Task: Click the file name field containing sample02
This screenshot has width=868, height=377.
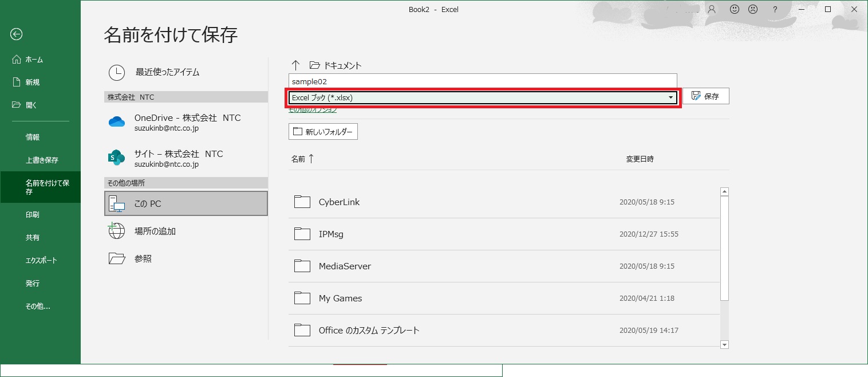Action: [x=483, y=81]
